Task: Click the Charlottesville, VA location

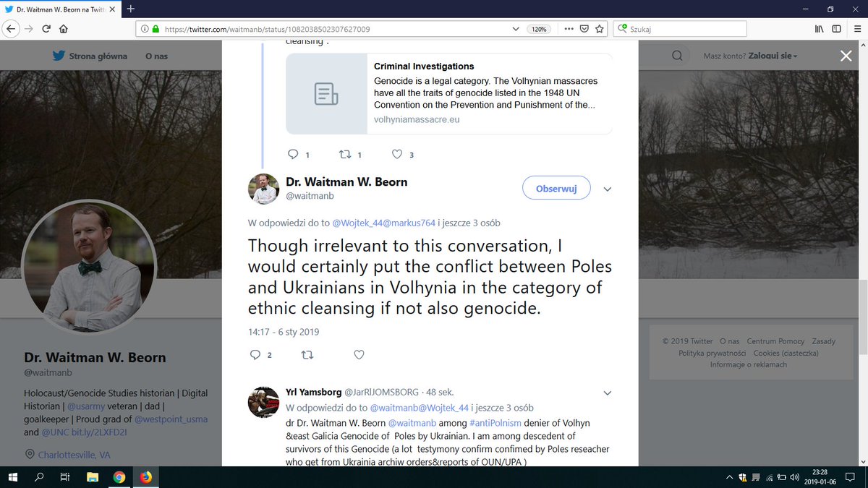Action: [73, 455]
